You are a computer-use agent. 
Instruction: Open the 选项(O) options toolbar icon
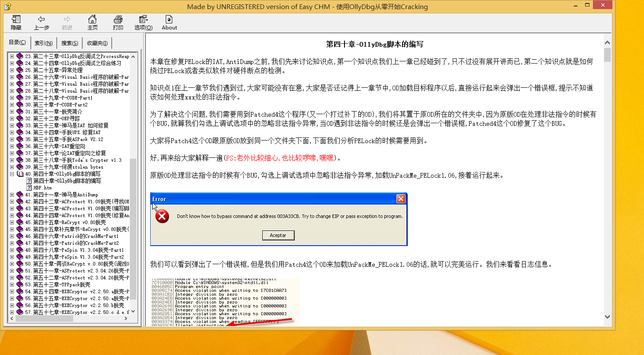(143, 22)
